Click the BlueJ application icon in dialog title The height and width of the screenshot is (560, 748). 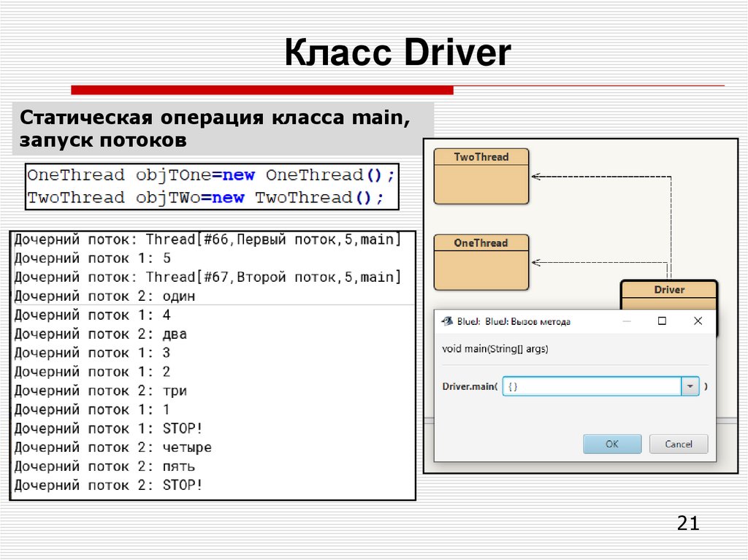[x=446, y=321]
